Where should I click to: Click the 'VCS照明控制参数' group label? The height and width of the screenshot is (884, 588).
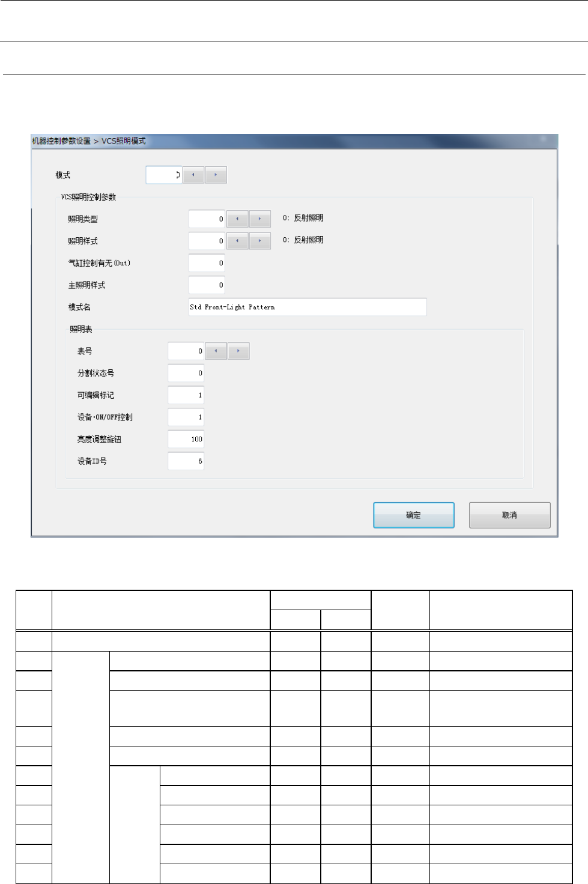tap(88, 197)
